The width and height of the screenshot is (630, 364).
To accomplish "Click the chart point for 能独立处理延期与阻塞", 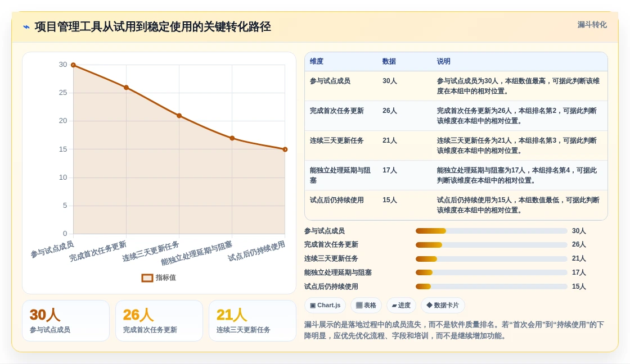I will click(x=232, y=138).
